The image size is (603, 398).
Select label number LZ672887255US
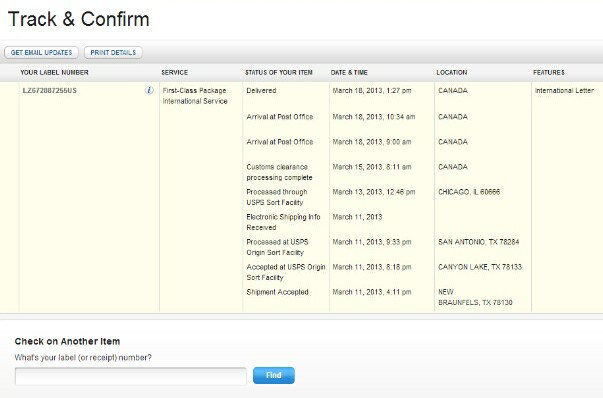pos(50,90)
